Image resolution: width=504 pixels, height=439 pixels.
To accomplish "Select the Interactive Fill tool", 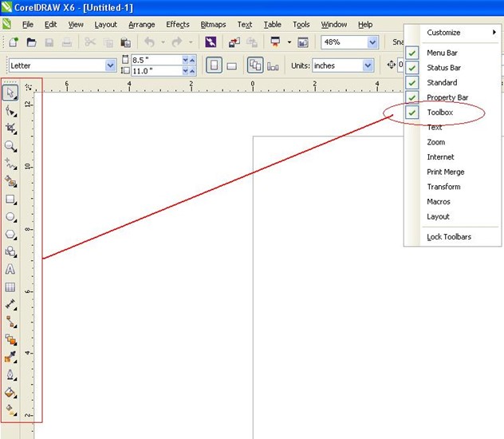I will tap(11, 409).
